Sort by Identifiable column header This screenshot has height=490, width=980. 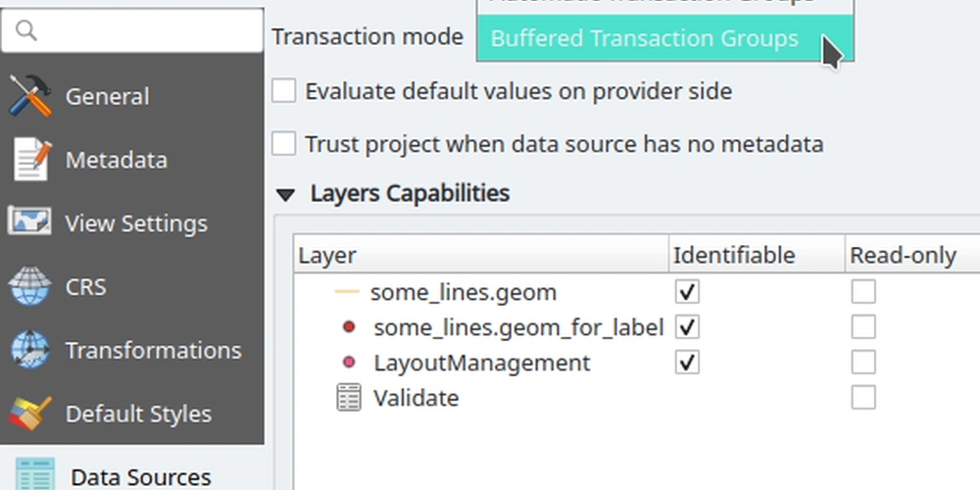click(733, 256)
